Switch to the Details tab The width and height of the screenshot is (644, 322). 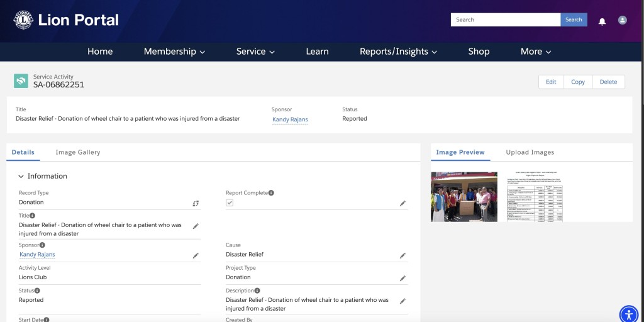[23, 152]
